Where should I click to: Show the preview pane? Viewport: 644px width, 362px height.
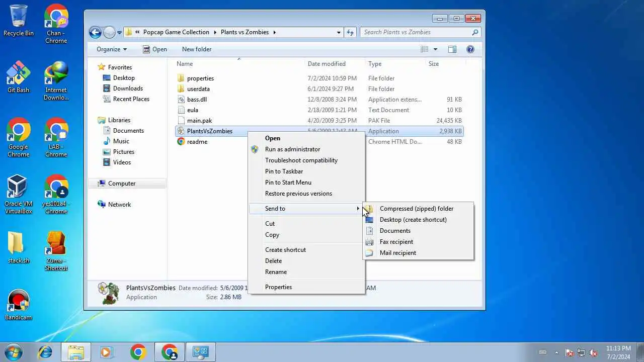[x=452, y=49]
